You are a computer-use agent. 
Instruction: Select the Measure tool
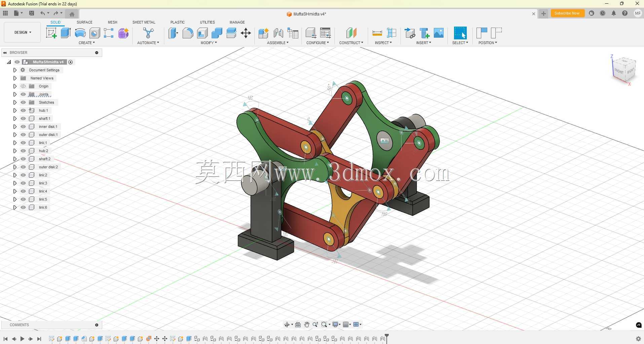(377, 33)
